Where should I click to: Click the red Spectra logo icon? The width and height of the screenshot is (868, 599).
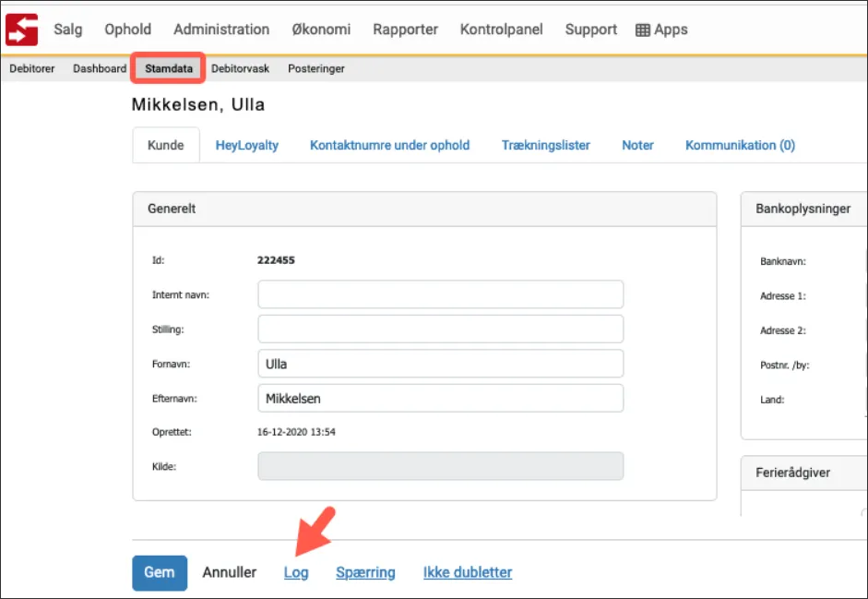click(20, 28)
